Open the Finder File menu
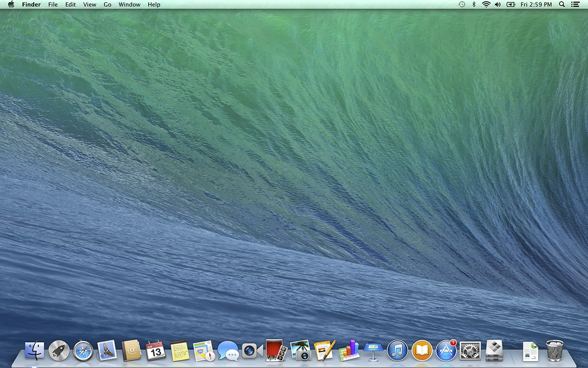Screen dimensions: 588x368 tap(52, 4)
